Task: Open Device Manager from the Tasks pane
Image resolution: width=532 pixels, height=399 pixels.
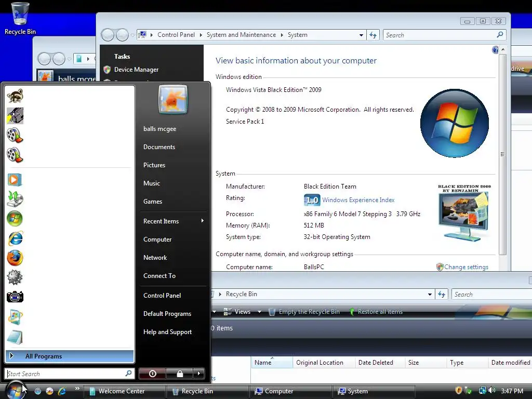Action: pyautogui.click(x=136, y=70)
